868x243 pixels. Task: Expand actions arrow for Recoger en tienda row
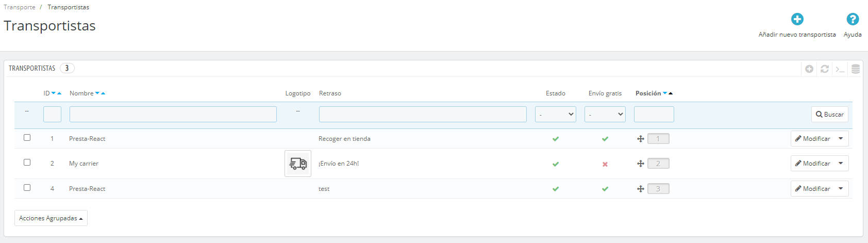tap(841, 138)
